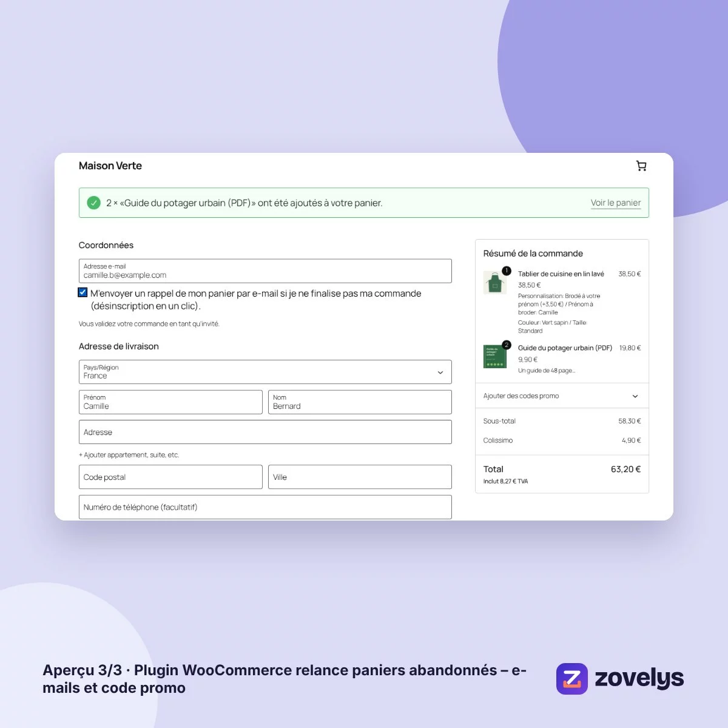Click the Code postal field

click(170, 477)
